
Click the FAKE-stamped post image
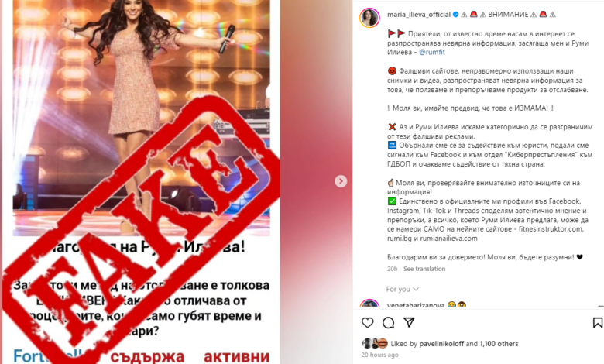[x=142, y=182]
